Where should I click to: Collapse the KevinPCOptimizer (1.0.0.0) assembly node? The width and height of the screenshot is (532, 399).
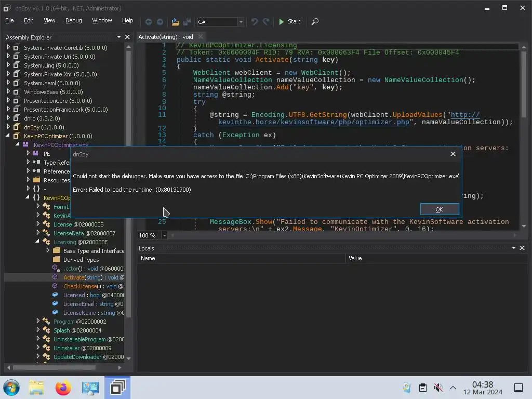pyautogui.click(x=8, y=136)
